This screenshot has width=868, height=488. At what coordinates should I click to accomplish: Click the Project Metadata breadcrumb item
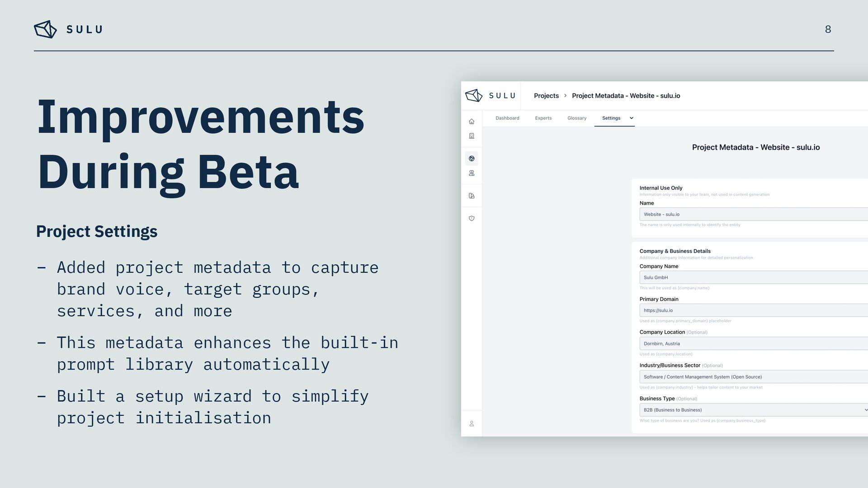coord(626,96)
